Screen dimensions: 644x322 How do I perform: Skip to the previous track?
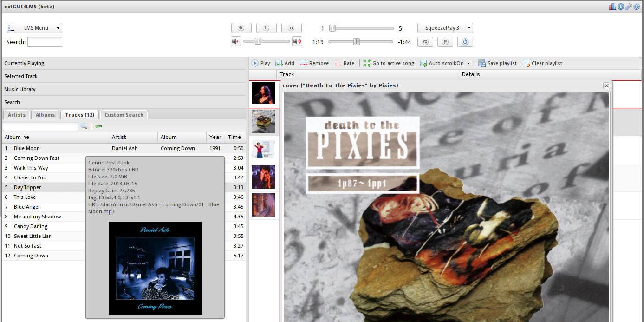pos(241,28)
